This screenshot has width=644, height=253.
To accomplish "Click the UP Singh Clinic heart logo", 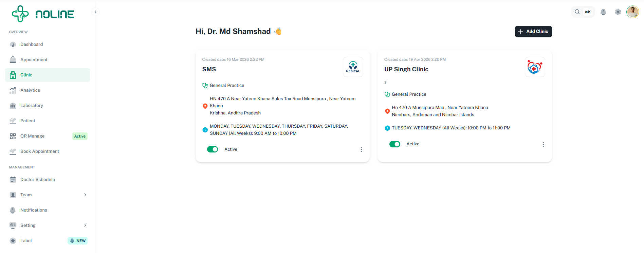I will point(535,67).
